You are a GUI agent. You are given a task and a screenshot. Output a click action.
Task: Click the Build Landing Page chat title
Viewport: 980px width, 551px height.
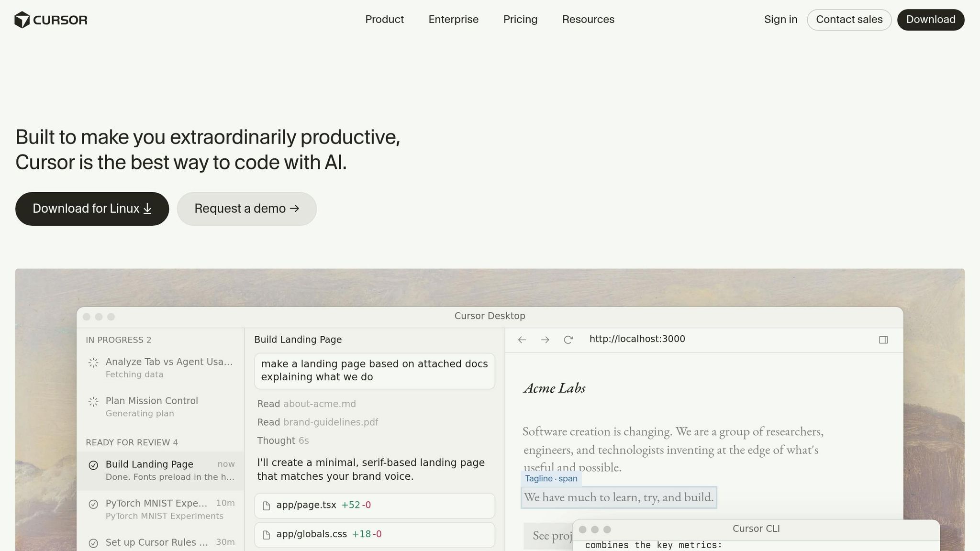[298, 340]
